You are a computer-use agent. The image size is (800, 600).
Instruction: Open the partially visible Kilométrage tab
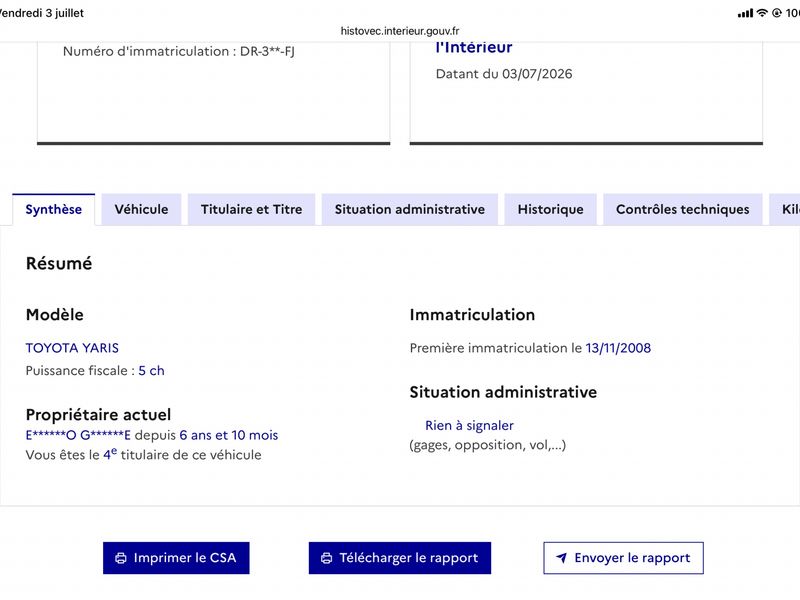coord(786,209)
